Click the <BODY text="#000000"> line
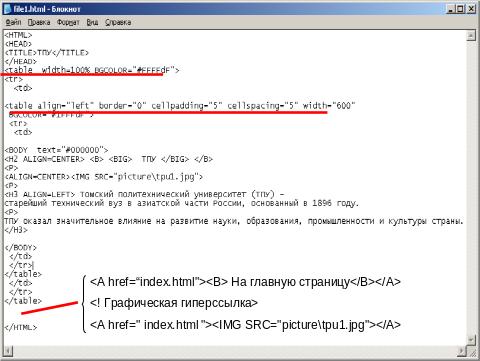The width and height of the screenshot is (480, 361). tap(56, 150)
